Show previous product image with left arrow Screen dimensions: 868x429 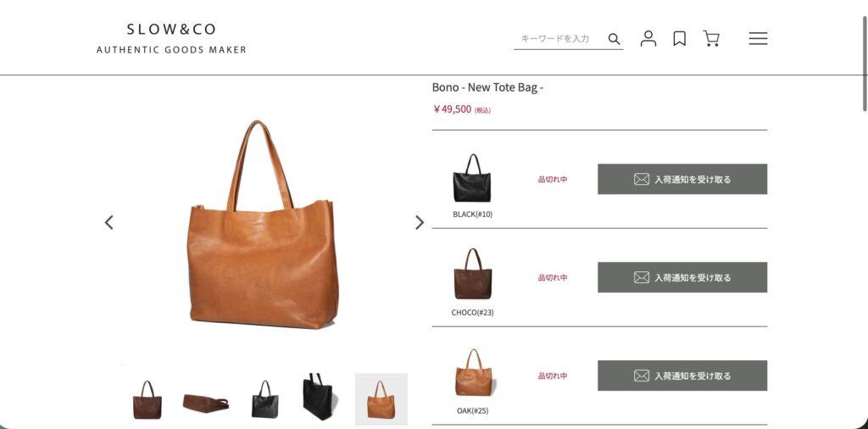pyautogui.click(x=109, y=222)
